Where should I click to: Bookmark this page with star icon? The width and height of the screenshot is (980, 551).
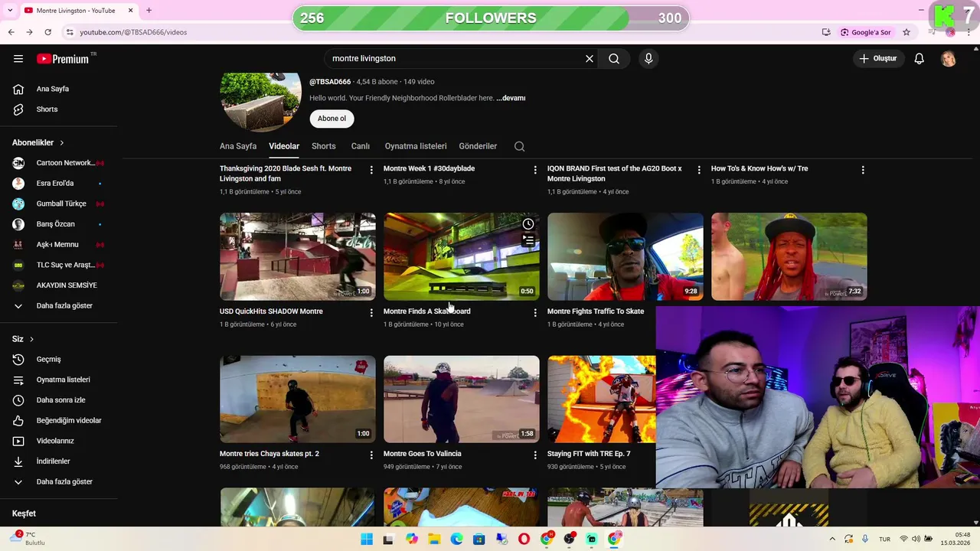pyautogui.click(x=906, y=32)
